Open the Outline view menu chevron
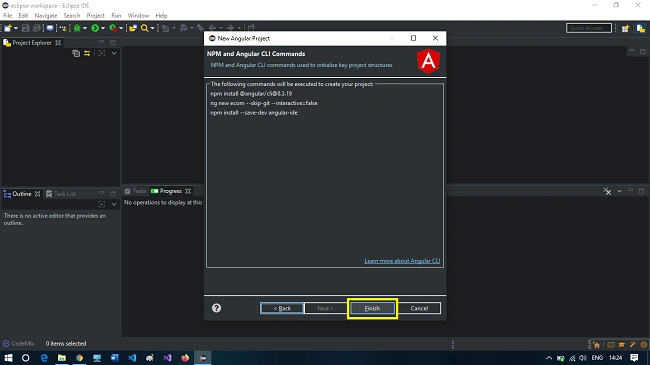Image resolution: width=650 pixels, height=365 pixels. click(114, 204)
